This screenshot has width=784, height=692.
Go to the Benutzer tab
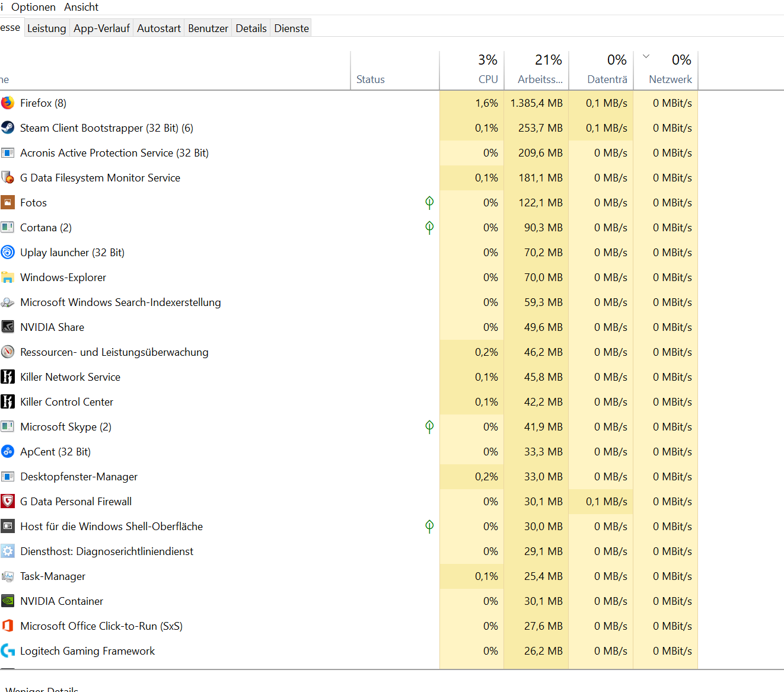pyautogui.click(x=208, y=28)
